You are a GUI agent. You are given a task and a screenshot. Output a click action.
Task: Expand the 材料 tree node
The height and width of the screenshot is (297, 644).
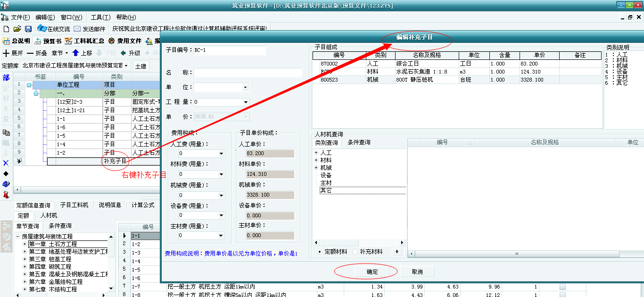pyautogui.click(x=316, y=160)
